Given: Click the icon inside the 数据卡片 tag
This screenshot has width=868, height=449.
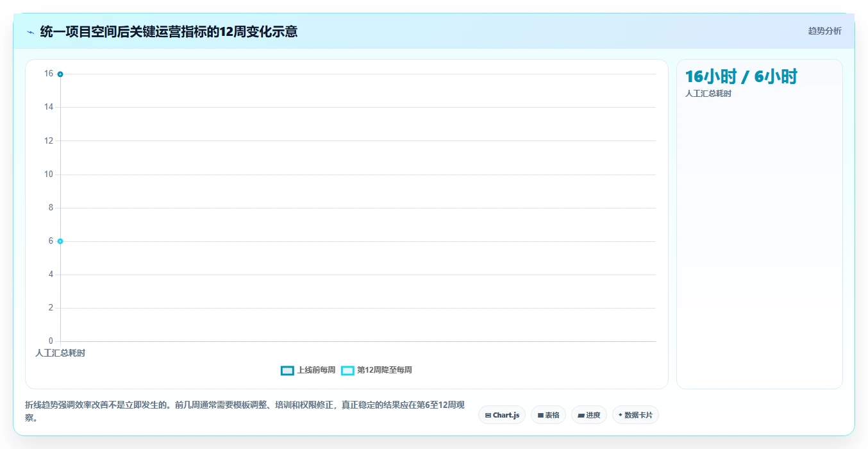Looking at the screenshot, I should point(621,415).
